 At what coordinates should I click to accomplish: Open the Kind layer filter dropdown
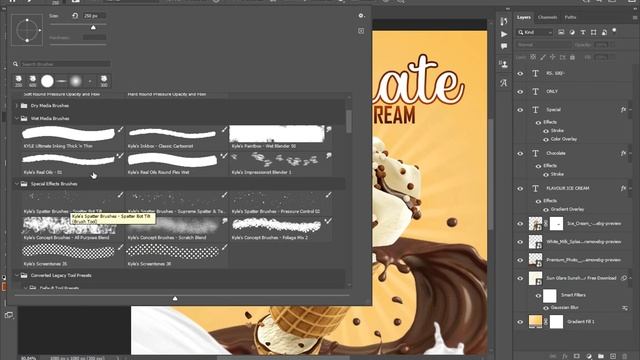pyautogui.click(x=535, y=32)
